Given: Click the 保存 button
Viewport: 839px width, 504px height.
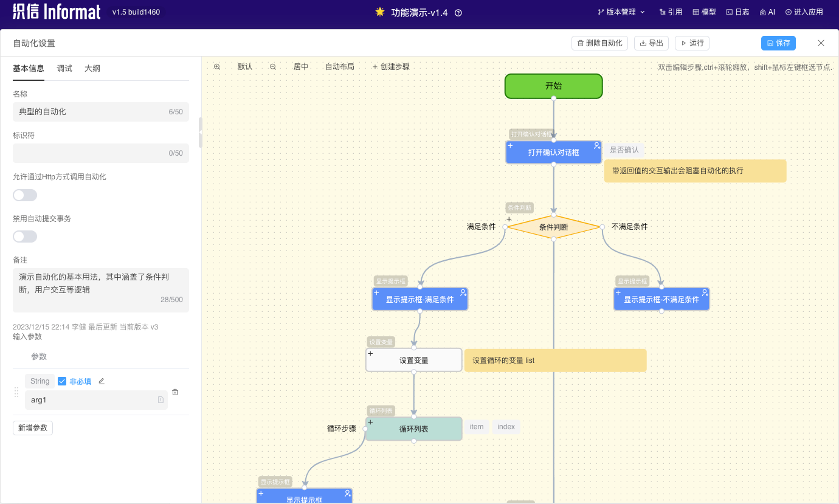Looking at the screenshot, I should coord(778,43).
